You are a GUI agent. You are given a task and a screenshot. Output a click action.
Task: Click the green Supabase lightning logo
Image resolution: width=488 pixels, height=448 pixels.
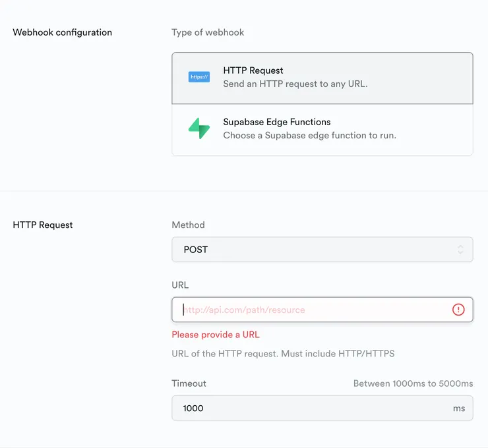pos(198,128)
